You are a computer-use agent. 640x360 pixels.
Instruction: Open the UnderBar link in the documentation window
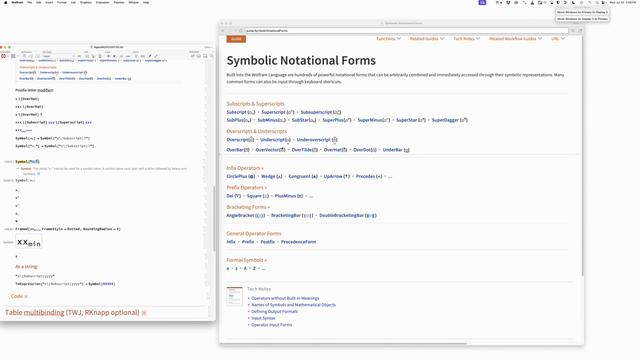point(396,150)
